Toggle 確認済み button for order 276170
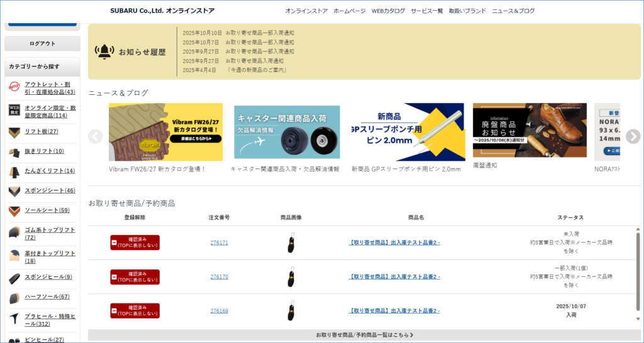This screenshot has width=644, height=343. pyautogui.click(x=135, y=276)
